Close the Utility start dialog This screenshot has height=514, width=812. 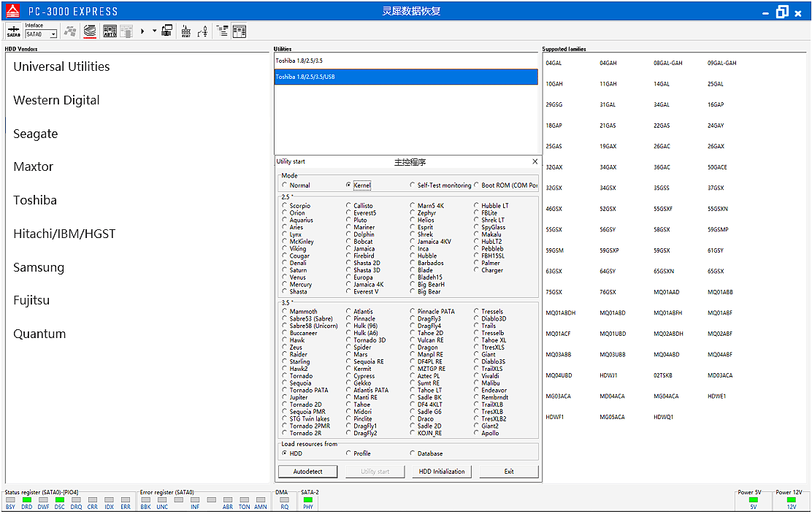coord(535,161)
